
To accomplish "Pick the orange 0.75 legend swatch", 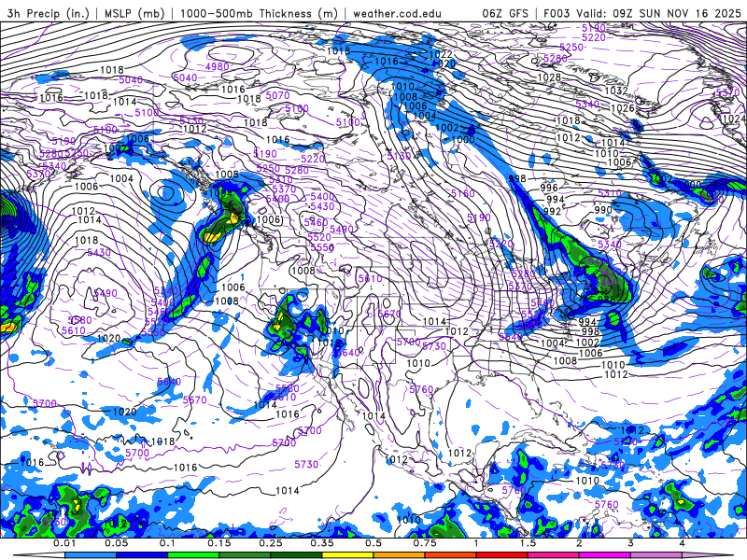I will click(400, 555).
